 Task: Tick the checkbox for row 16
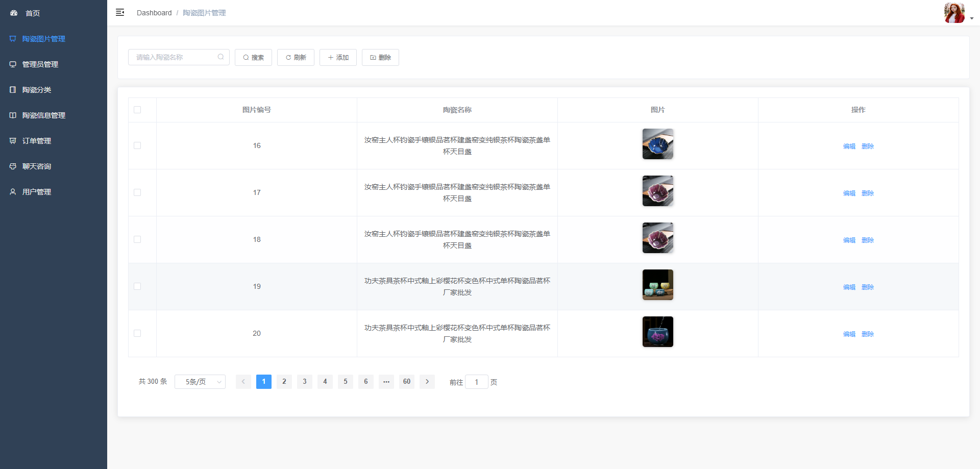(x=137, y=145)
